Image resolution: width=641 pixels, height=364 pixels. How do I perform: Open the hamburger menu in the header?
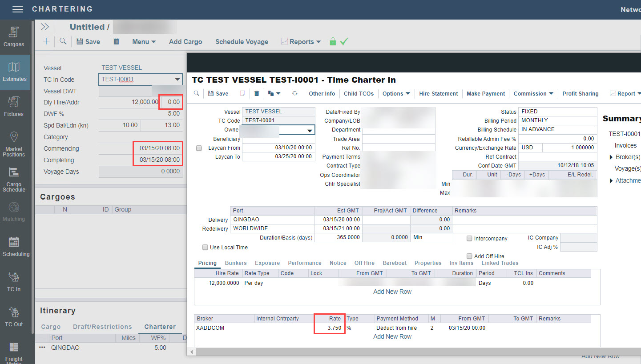pos(17,9)
